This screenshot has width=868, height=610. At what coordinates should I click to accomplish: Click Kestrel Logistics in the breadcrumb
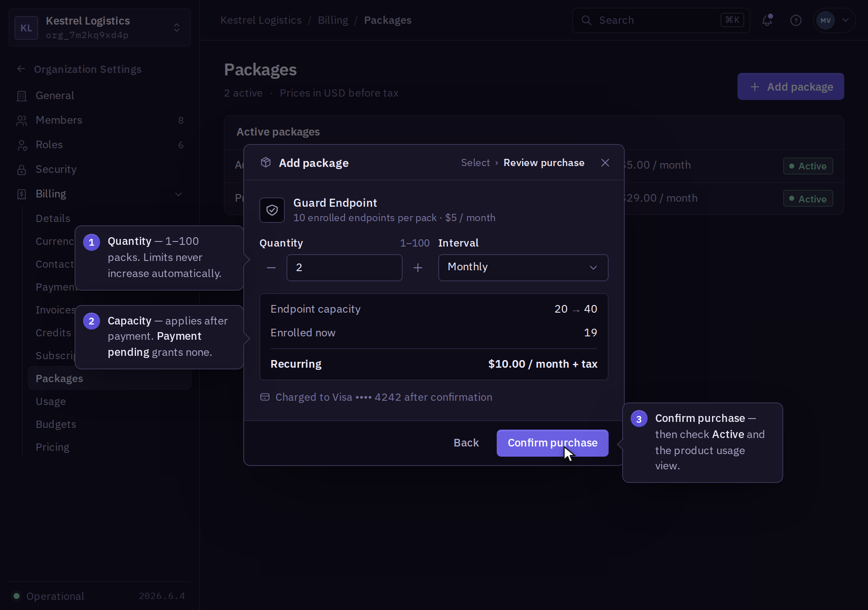[261, 20]
